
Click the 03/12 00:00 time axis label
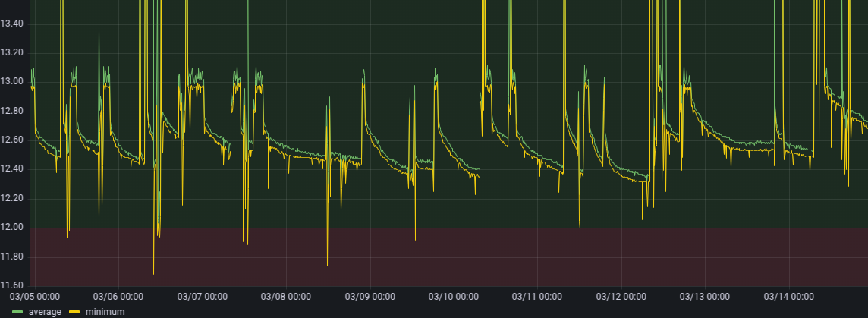point(621,296)
